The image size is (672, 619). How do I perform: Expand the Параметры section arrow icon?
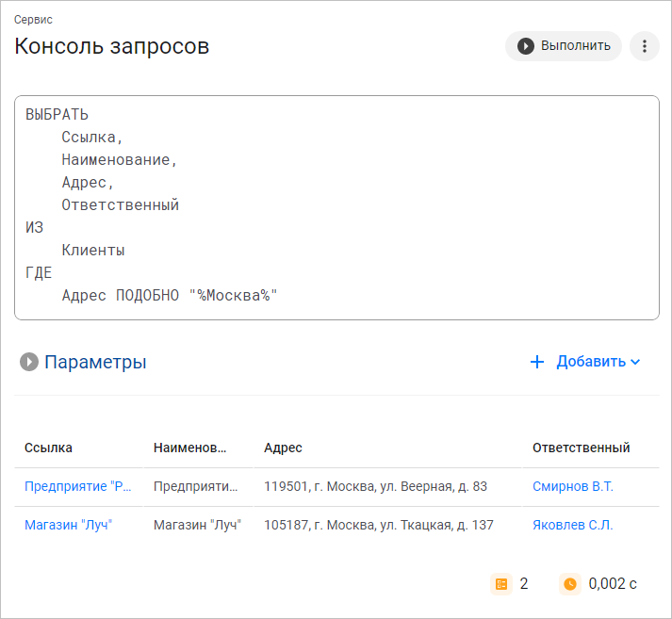pyautogui.click(x=29, y=362)
